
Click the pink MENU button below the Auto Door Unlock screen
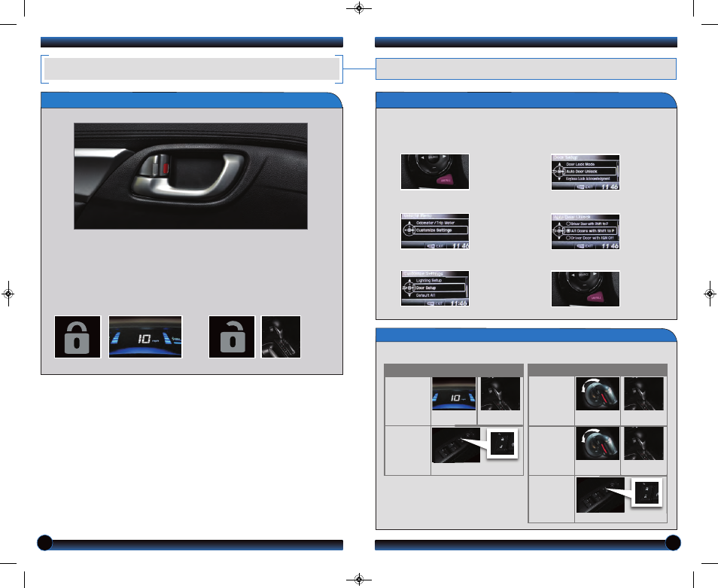pos(597,297)
